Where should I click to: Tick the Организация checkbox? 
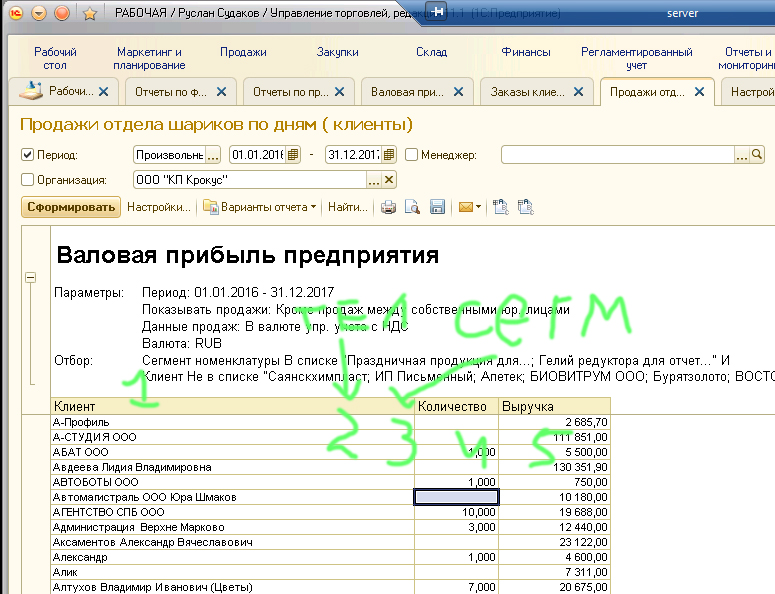point(28,180)
